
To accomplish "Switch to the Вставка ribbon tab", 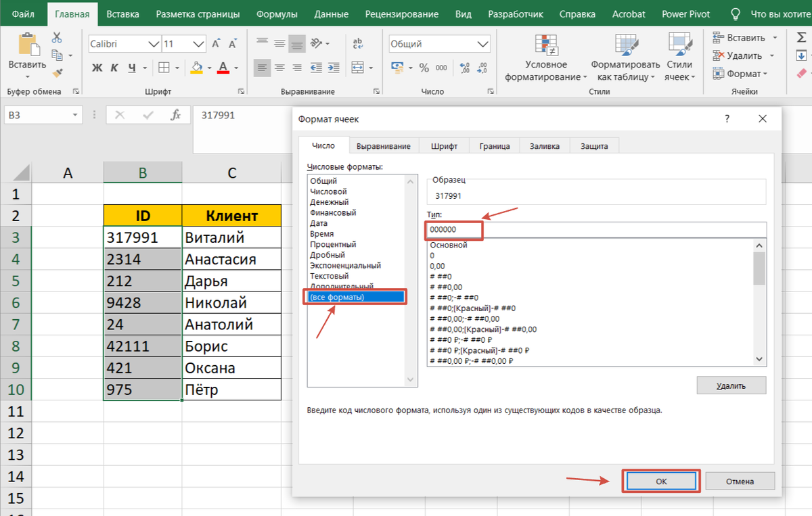I will 122,14.
